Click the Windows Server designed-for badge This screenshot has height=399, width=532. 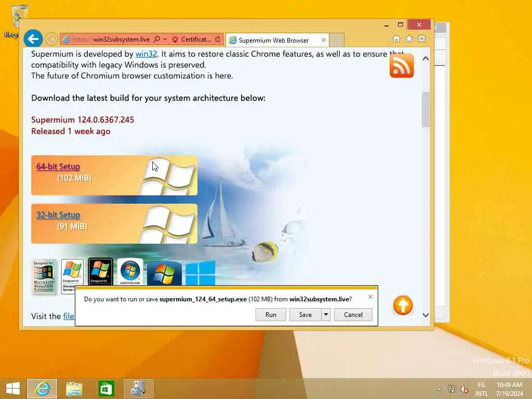[x=72, y=276]
